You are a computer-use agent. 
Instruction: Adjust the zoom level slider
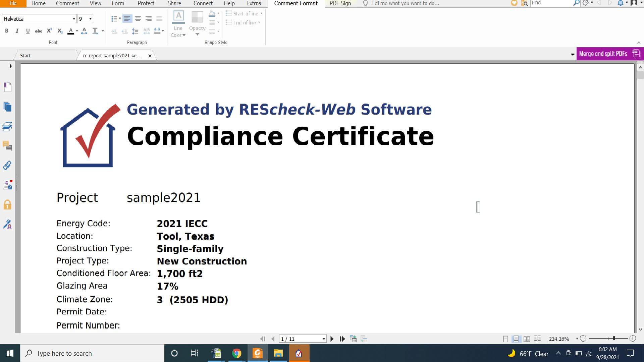[x=614, y=339]
